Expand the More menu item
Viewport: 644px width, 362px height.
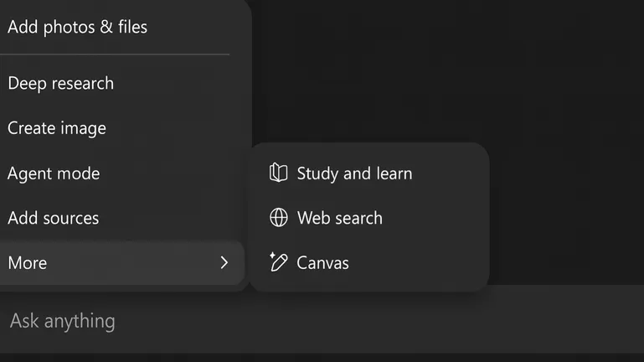click(117, 262)
